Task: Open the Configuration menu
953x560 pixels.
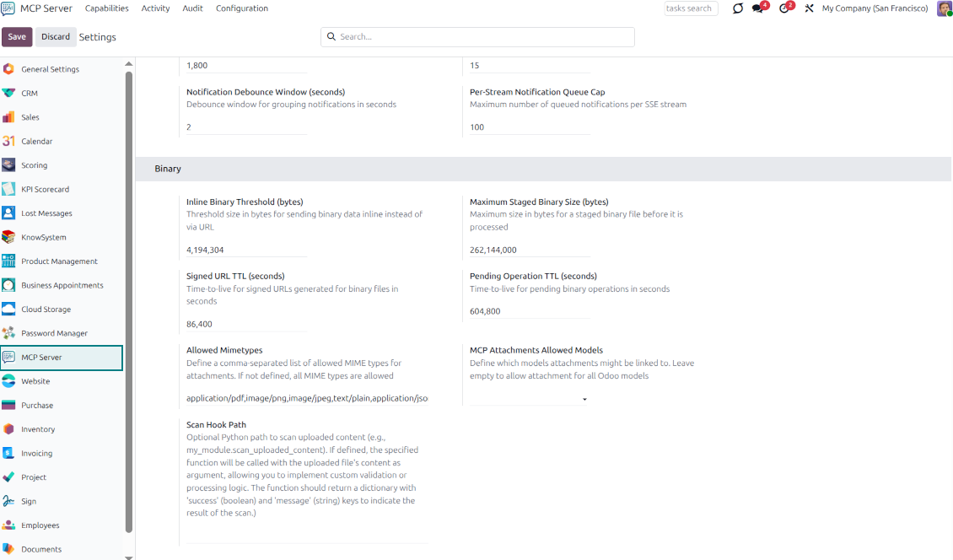Action: [241, 8]
